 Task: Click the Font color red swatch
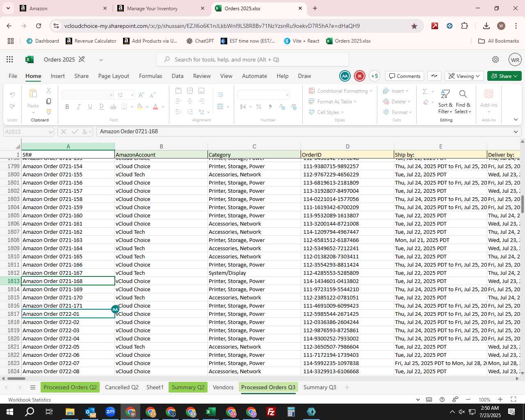155,107
